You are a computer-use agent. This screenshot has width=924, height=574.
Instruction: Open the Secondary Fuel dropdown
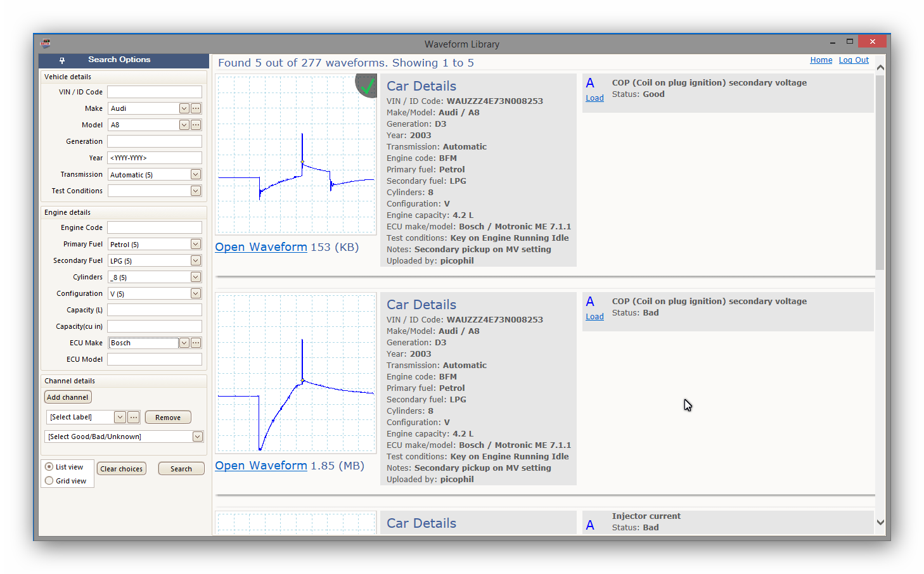pos(196,260)
